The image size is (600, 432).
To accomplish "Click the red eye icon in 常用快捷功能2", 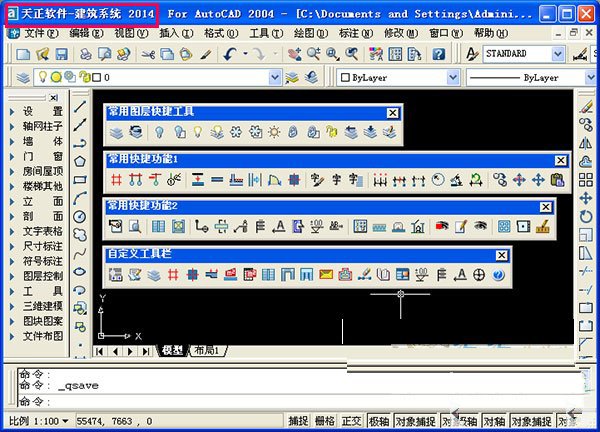I will (x=442, y=226).
